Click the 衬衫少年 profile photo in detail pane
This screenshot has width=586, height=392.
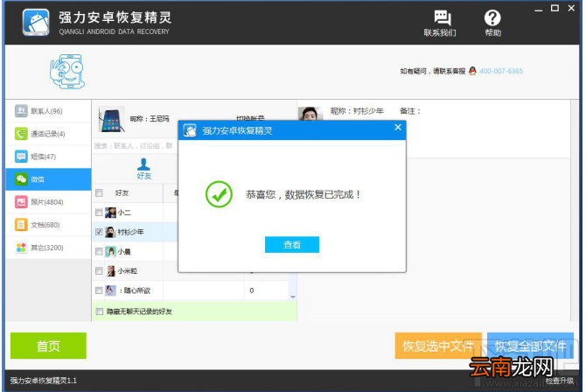pos(310,114)
